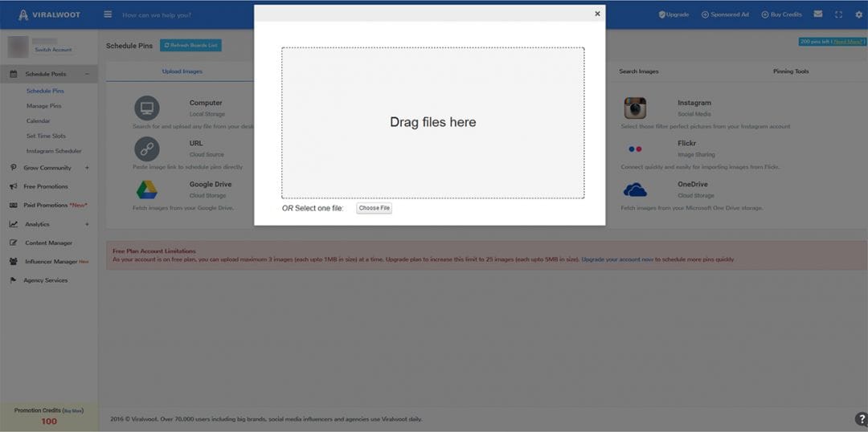The width and height of the screenshot is (868, 432).
Task: Click the Schedule Posts calendar icon
Action: coord(14,74)
